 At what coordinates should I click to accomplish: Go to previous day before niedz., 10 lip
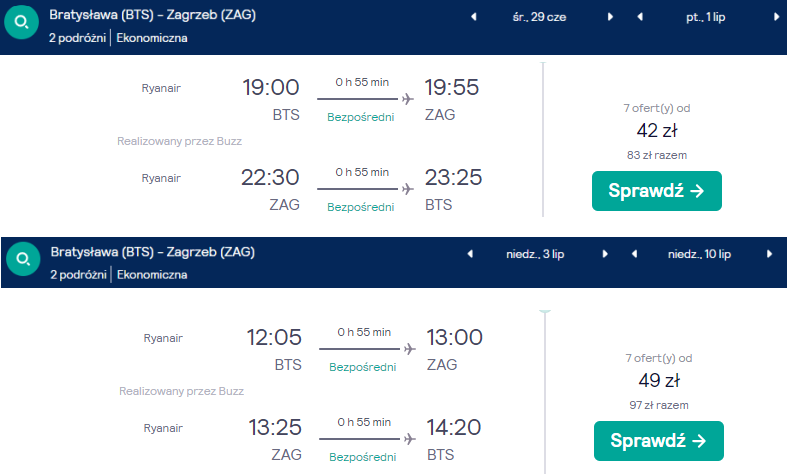click(634, 254)
